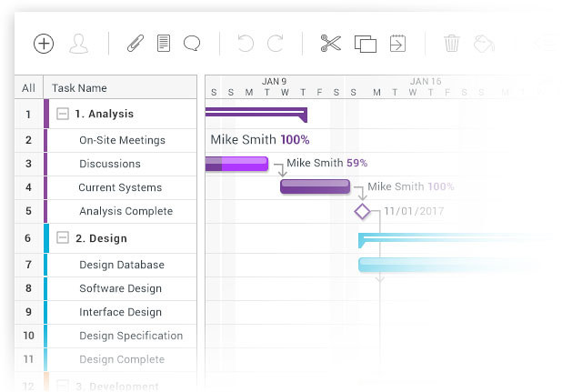Click the Design Database blue task bar

[x=448, y=265]
